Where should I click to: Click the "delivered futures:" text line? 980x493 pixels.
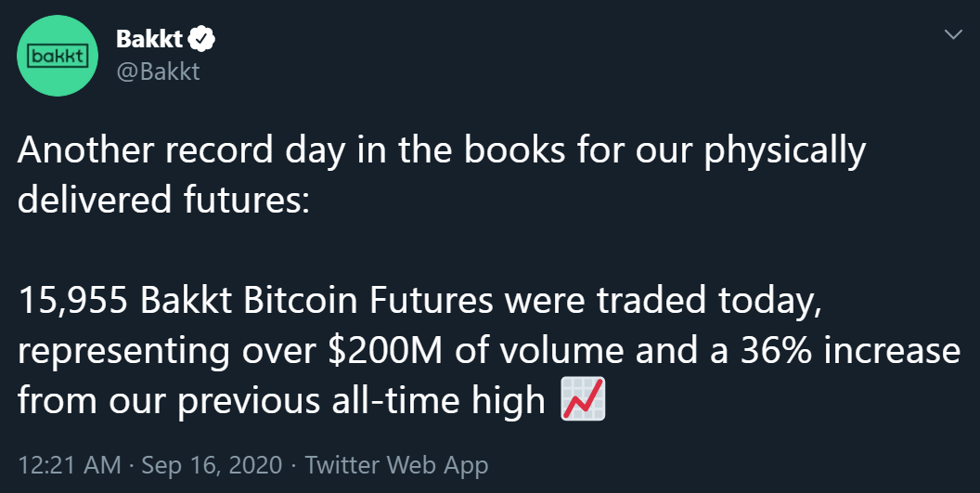160,198
